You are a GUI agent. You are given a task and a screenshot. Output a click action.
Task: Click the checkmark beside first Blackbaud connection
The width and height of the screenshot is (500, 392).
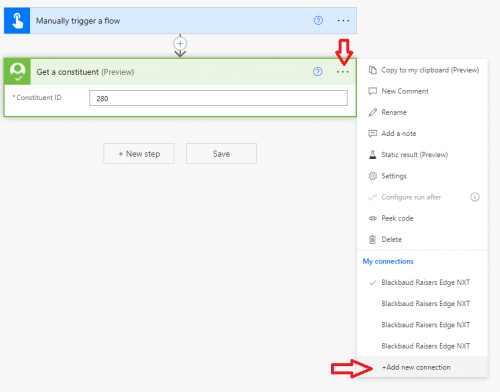pyautogui.click(x=372, y=283)
